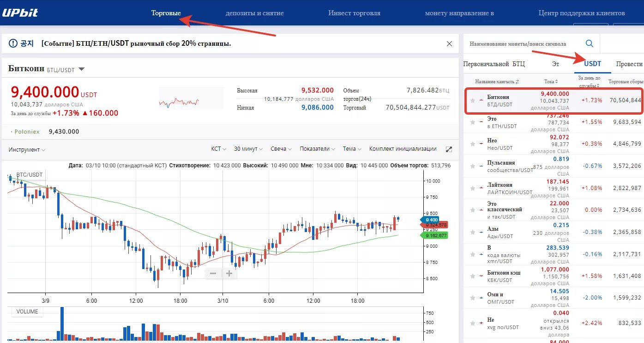The width and height of the screenshot is (644, 343).
Task: Click the 3/10 date on time axis
Action: (x=223, y=300)
